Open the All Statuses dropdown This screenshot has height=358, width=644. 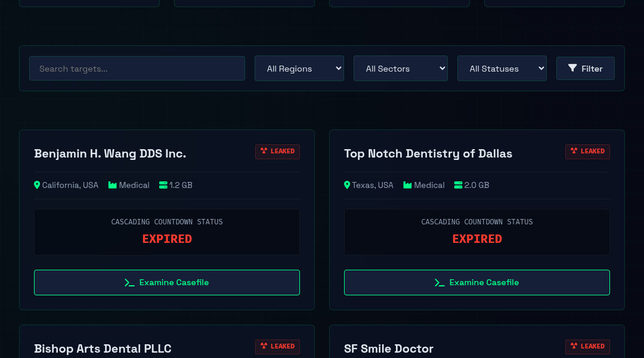[502, 68]
